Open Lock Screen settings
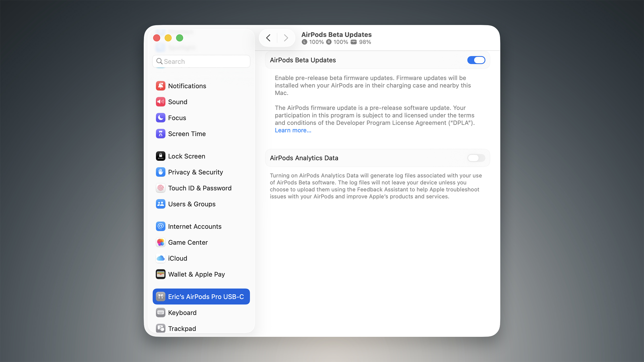 pyautogui.click(x=201, y=156)
